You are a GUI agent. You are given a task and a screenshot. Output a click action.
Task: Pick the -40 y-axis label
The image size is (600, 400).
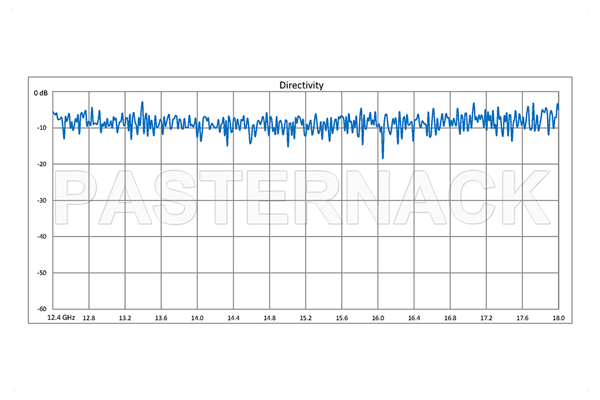click(43, 237)
